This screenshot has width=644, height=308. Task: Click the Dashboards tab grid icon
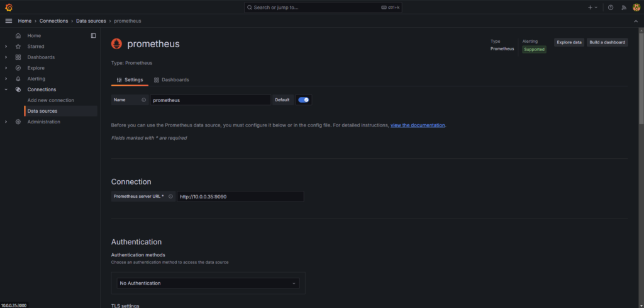point(157,80)
